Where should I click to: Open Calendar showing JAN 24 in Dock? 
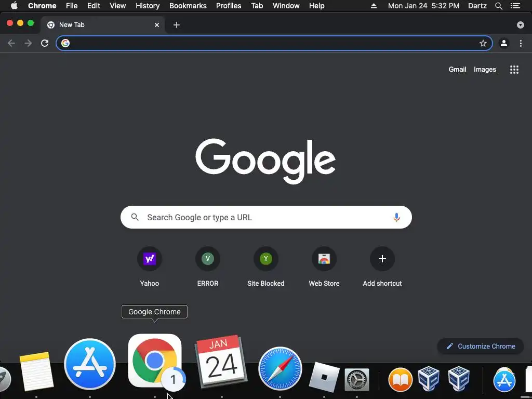(221, 361)
